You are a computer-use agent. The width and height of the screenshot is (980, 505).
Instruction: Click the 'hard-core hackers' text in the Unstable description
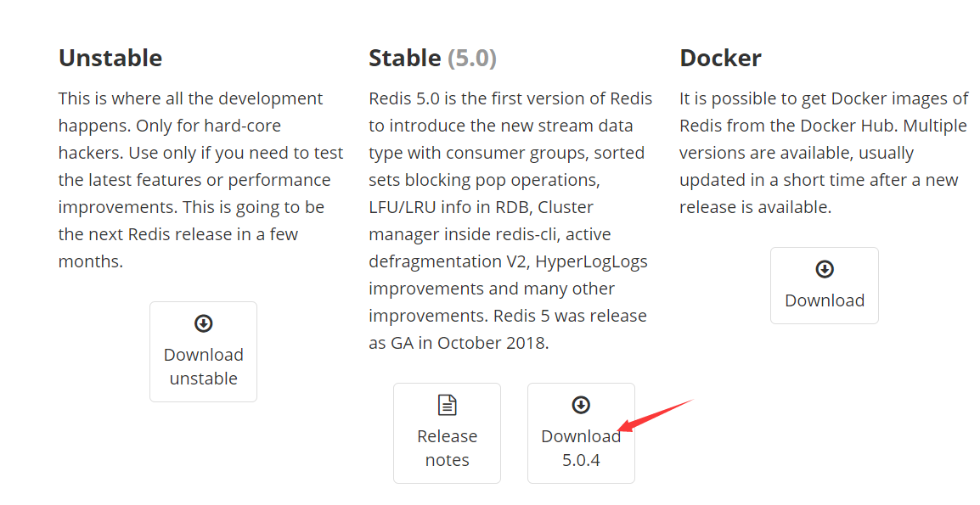click(x=169, y=138)
